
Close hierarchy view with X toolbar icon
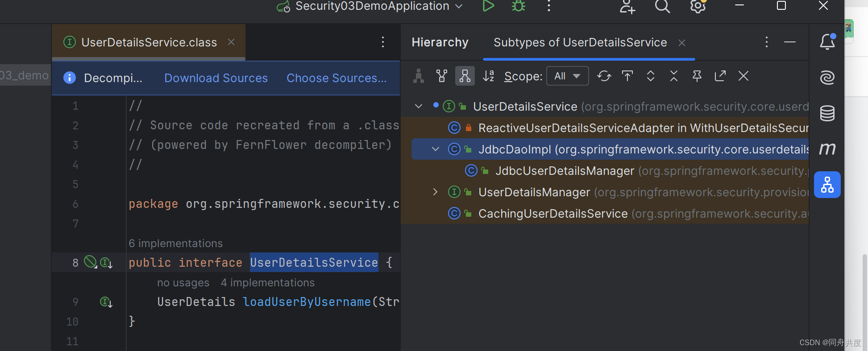pos(743,76)
